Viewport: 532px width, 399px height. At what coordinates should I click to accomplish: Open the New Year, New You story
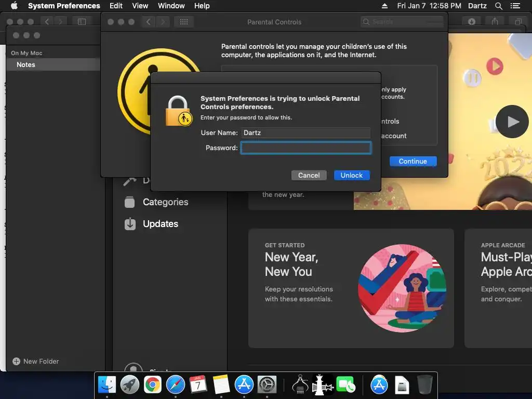(x=351, y=288)
